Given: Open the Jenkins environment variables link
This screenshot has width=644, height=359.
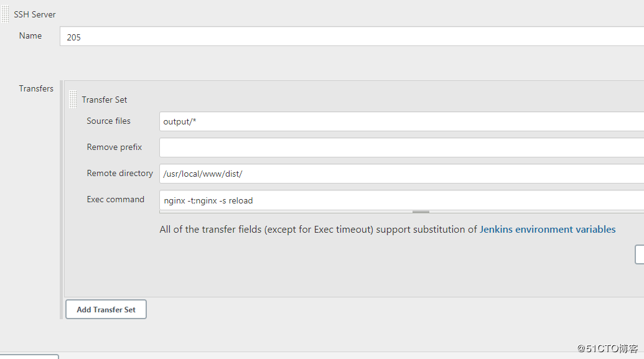Looking at the screenshot, I should [548, 229].
